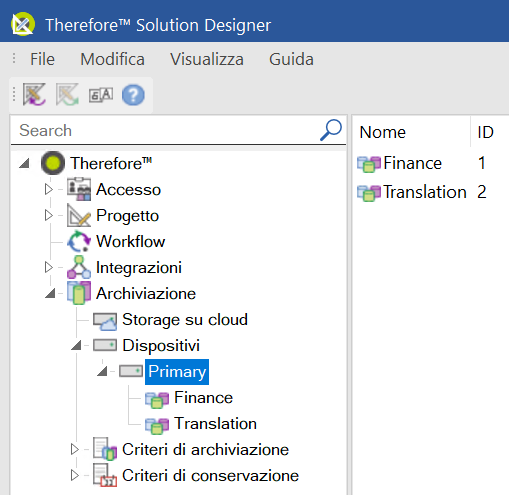Click the Therefore root circle icon

pyautogui.click(x=53, y=163)
